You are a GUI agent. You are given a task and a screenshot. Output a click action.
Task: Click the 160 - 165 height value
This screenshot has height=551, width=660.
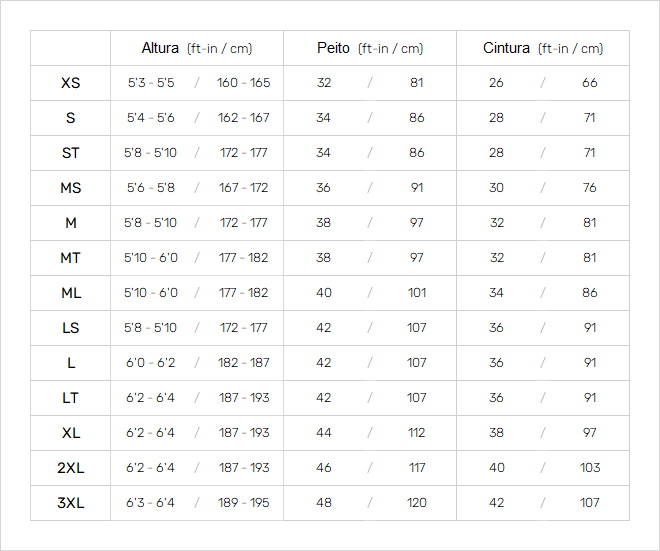(243, 83)
